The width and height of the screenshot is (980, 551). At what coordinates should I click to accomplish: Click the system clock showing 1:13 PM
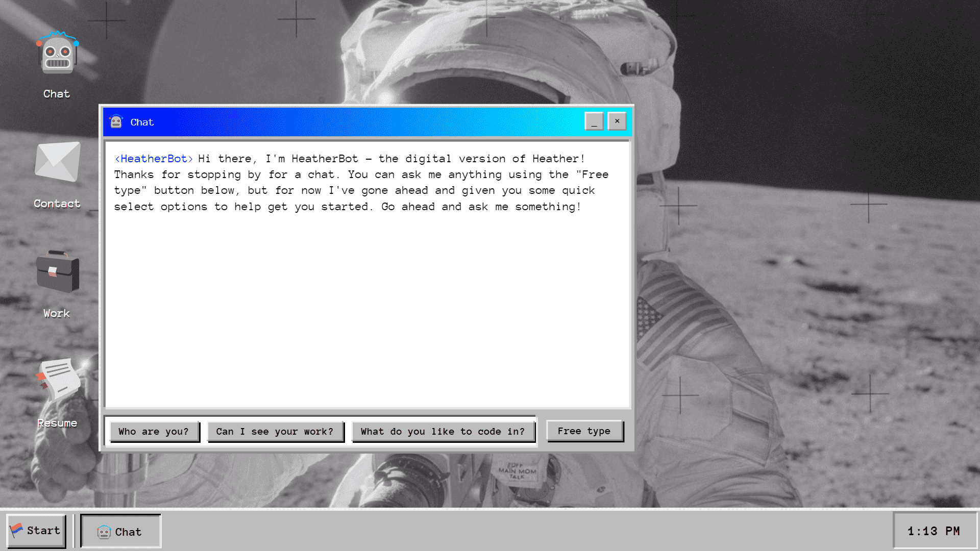[935, 530]
